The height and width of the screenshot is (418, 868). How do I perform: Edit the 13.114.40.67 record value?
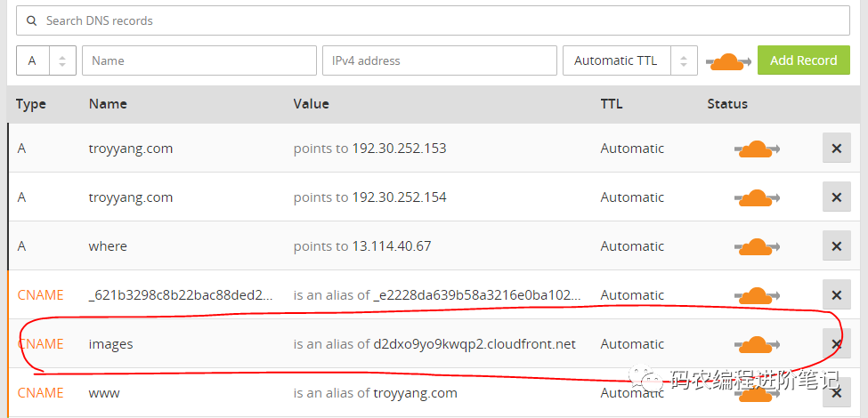coord(391,246)
